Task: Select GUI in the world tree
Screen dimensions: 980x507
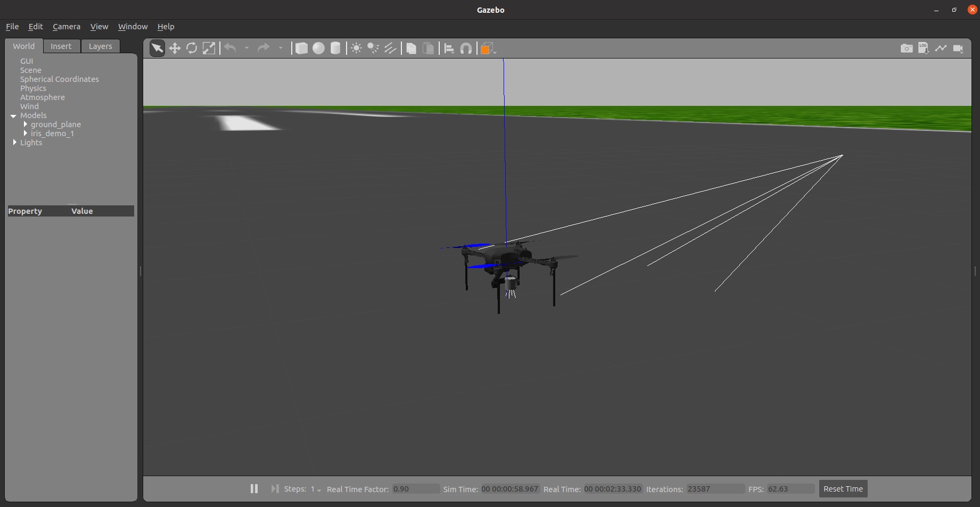Action: point(27,61)
